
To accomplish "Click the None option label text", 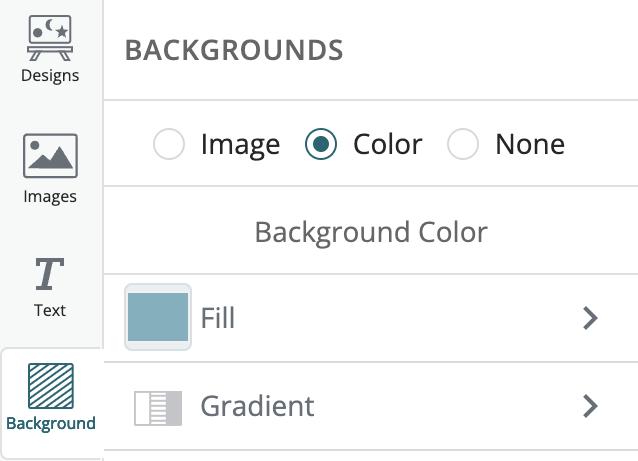I will 530,144.
